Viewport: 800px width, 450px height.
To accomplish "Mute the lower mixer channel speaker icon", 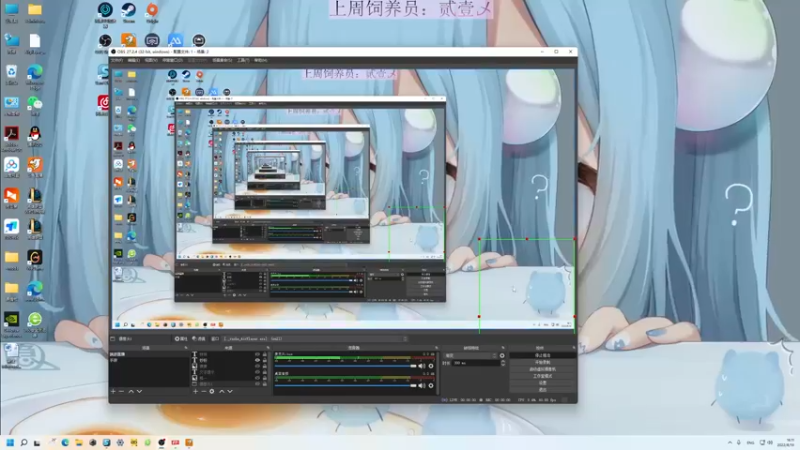I will pos(421,386).
